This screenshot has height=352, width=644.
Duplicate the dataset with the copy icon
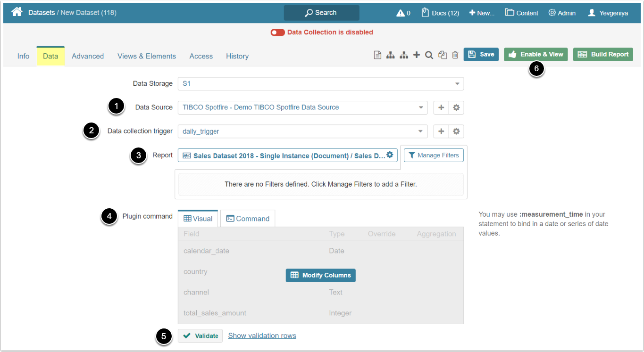tap(442, 55)
